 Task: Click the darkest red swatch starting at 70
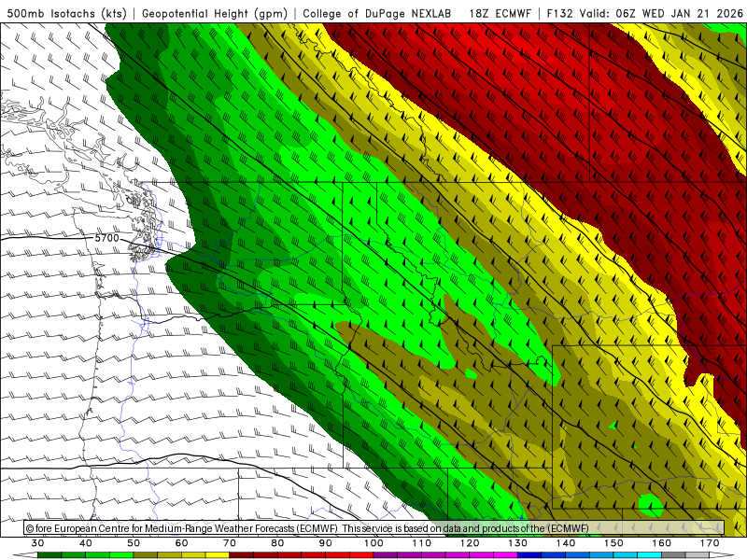click(x=242, y=555)
